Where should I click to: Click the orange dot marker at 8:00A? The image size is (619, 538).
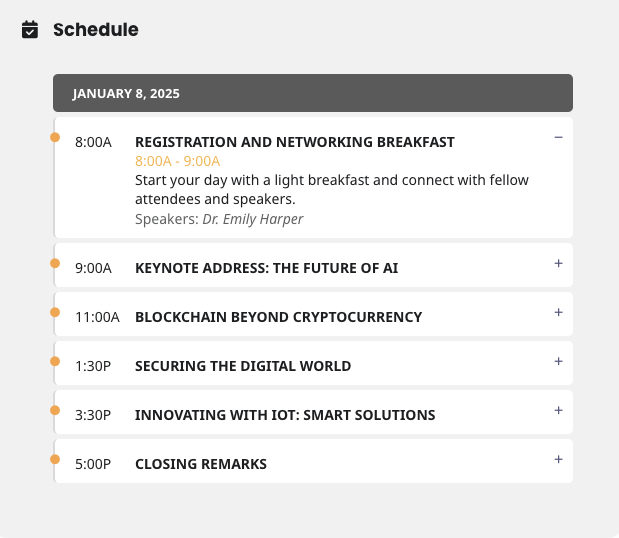pos(55,137)
